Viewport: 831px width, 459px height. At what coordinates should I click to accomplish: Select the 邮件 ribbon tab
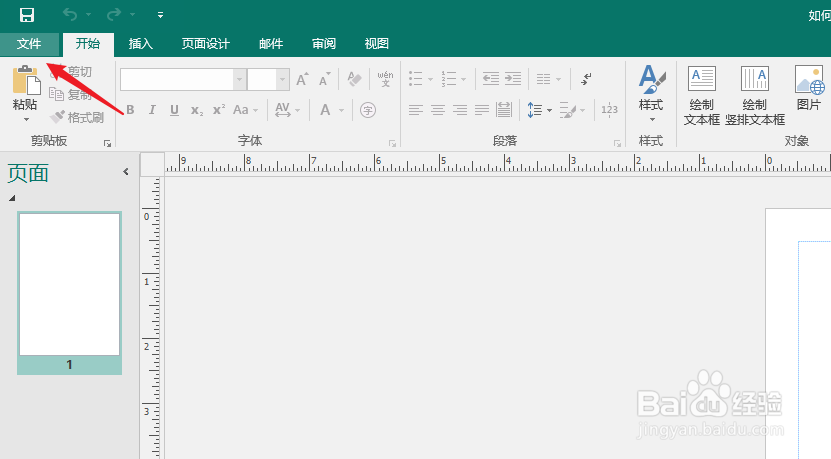point(271,43)
